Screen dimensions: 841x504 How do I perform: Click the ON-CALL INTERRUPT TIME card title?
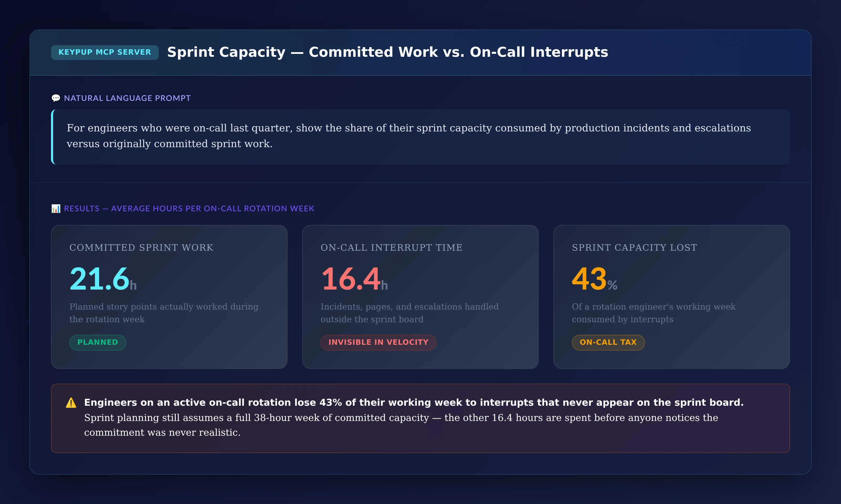coord(391,248)
